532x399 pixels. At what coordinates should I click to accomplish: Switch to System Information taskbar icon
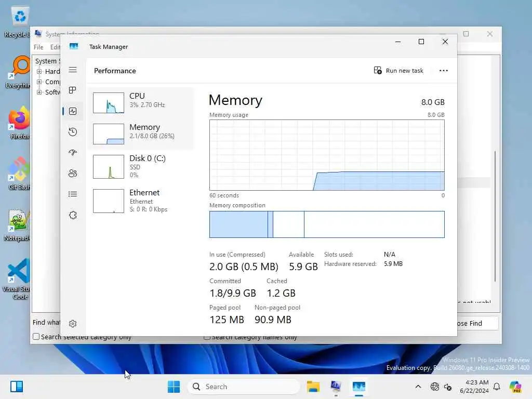coord(336,387)
